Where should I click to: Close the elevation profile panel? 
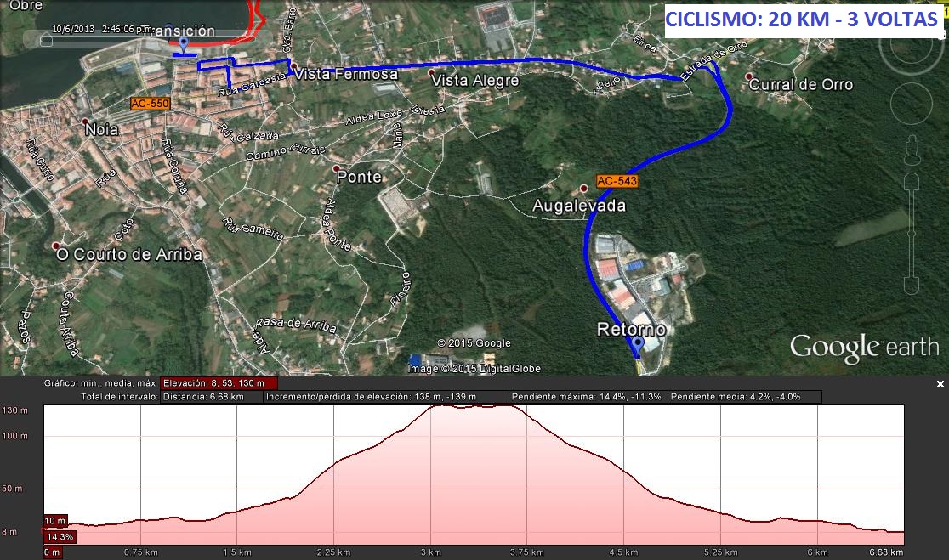point(940,384)
